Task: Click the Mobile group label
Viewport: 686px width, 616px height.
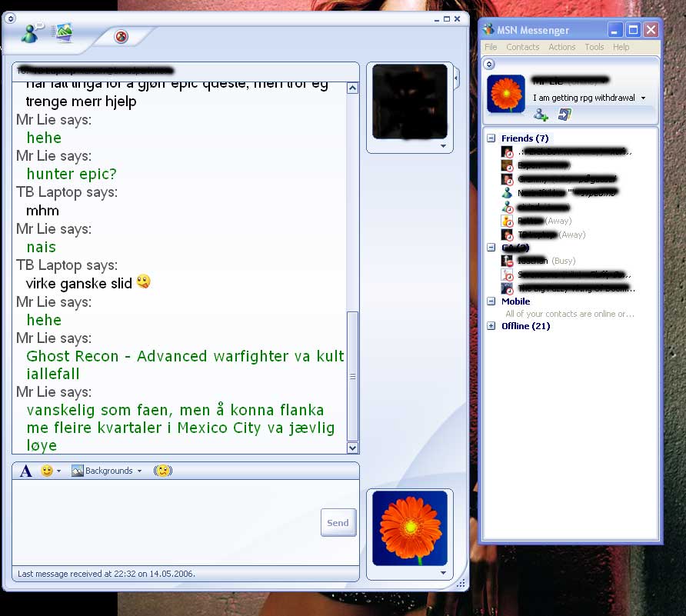Action: pyautogui.click(x=516, y=301)
